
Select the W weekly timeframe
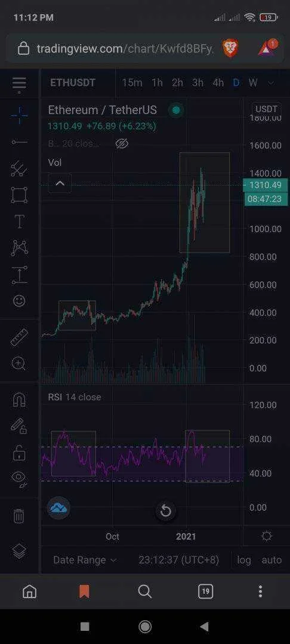pyautogui.click(x=253, y=82)
